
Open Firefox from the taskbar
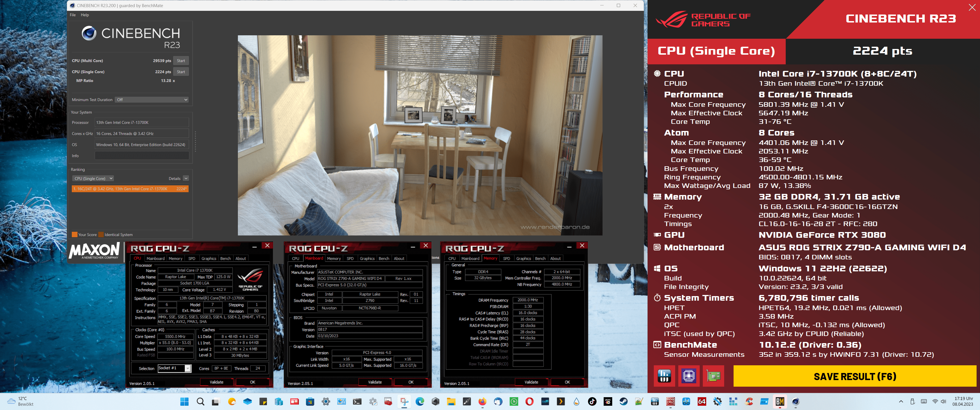tap(482, 401)
